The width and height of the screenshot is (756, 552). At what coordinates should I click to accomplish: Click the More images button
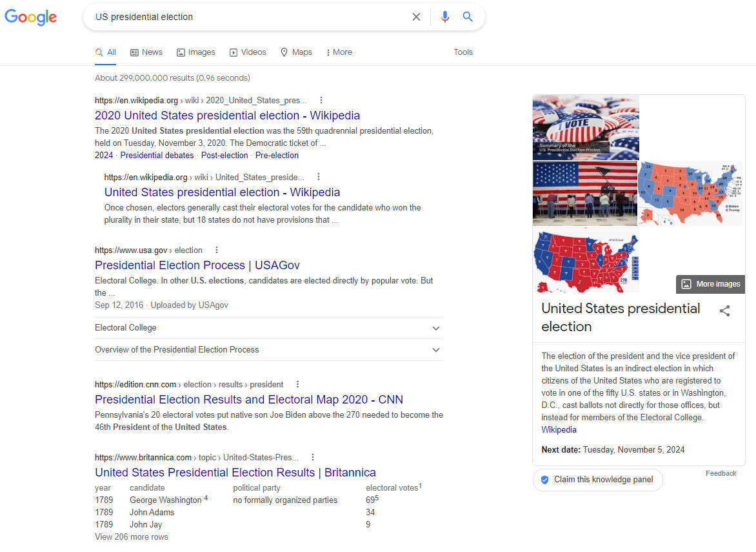(711, 284)
